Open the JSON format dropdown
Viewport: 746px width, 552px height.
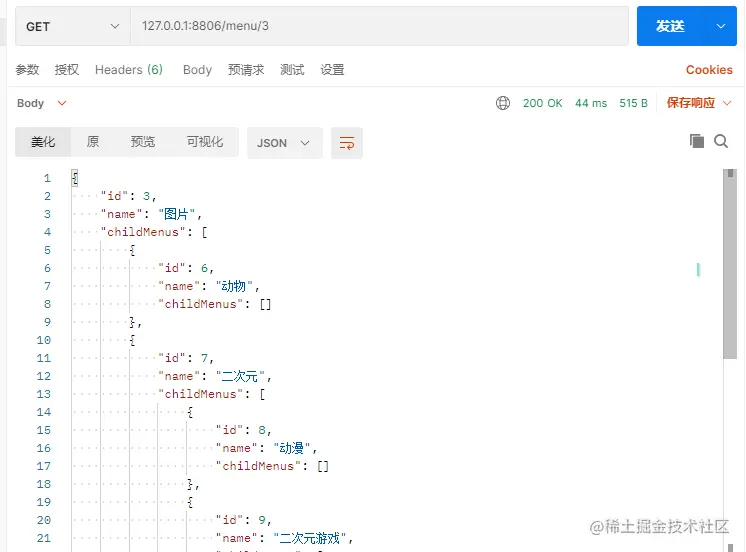285,143
